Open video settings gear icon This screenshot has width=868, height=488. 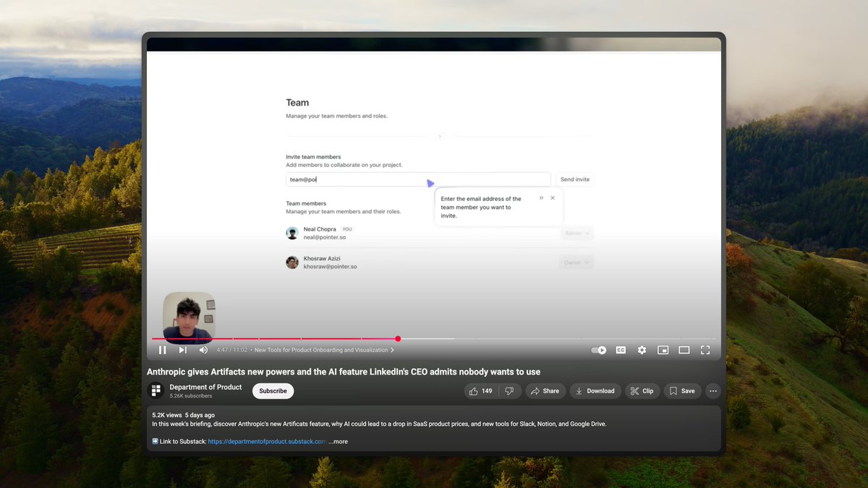[x=642, y=350]
